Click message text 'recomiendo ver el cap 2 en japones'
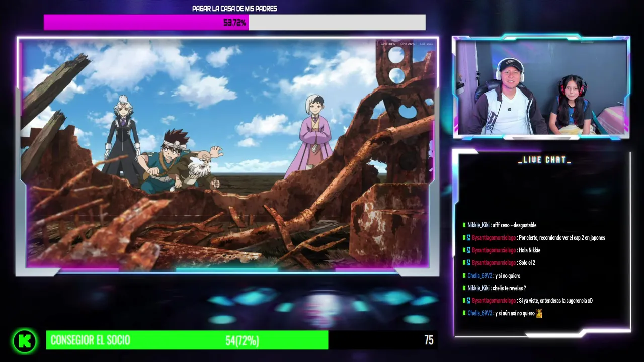This screenshot has width=644, height=362. pyautogui.click(x=572, y=238)
